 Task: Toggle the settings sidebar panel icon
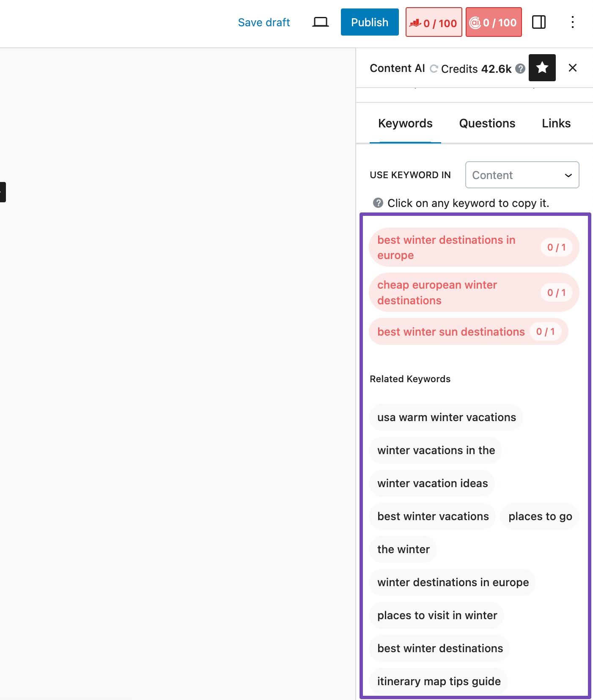(x=538, y=22)
